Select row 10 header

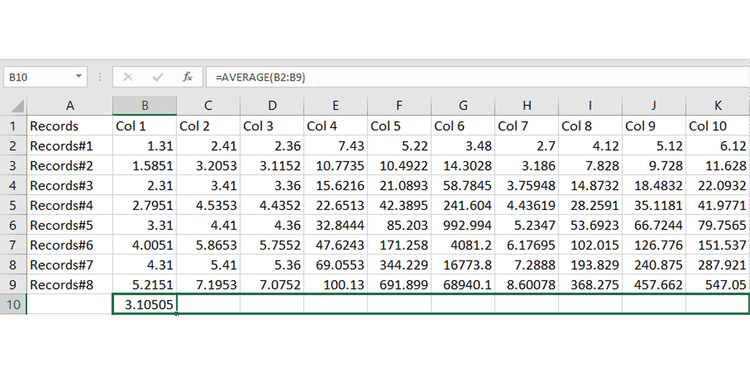pos(13,305)
